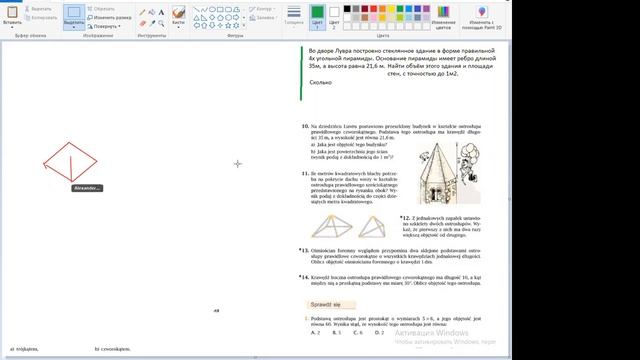Pick the orange color swatch

382,9
